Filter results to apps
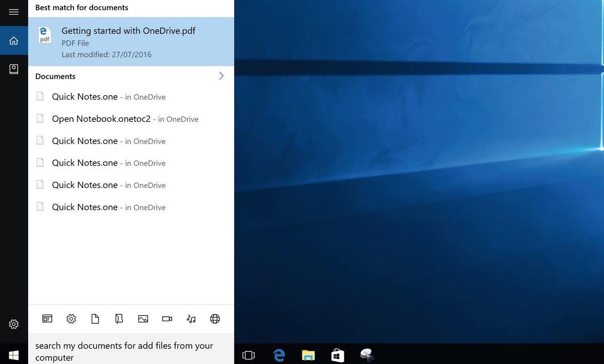Screen dimensions: 604x364 pyautogui.click(x=47, y=319)
